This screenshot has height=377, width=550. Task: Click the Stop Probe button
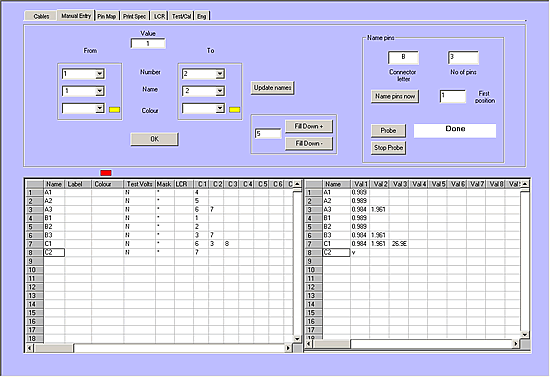point(388,148)
